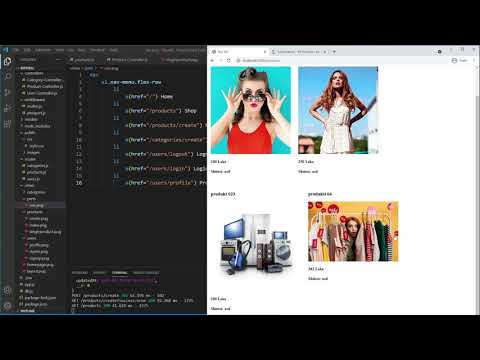Image resolution: width=480 pixels, height=360 pixels.
Task: Collapse the public folder in Explorer
Action: tap(29, 133)
